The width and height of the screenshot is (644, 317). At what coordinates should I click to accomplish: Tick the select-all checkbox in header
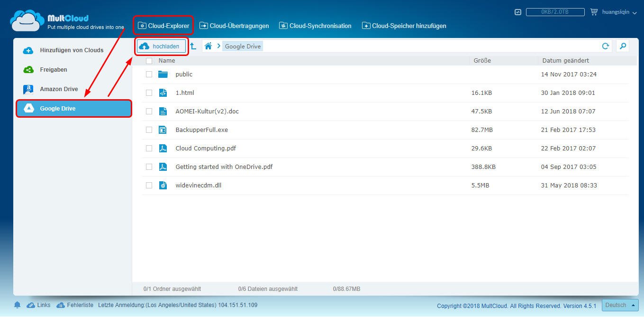pos(149,61)
